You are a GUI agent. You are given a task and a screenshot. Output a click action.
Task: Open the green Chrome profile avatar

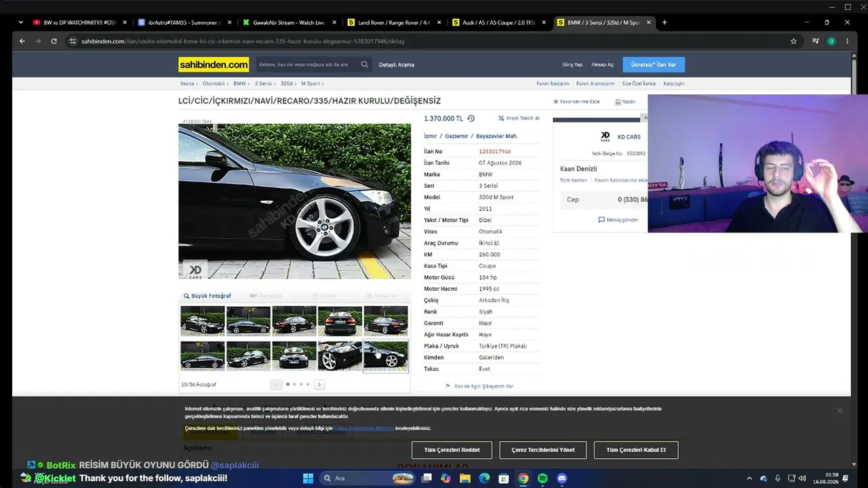[x=831, y=41]
